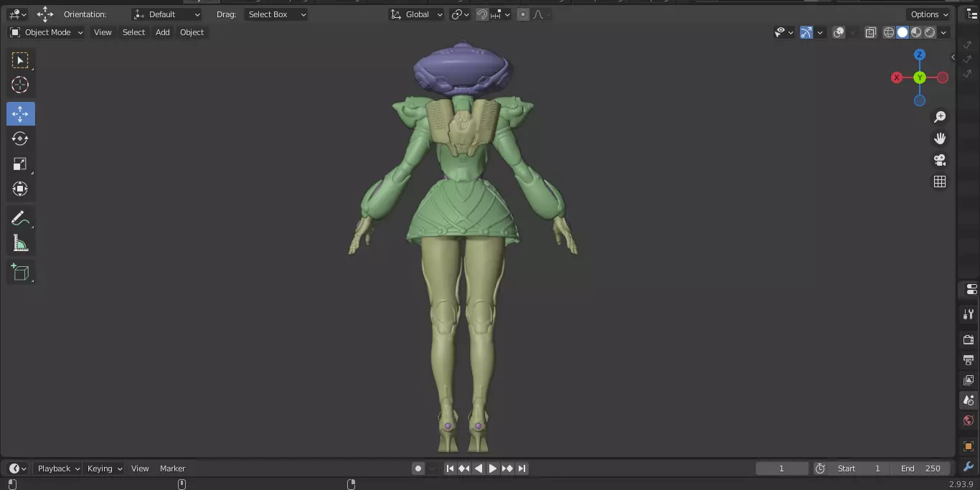The width and height of the screenshot is (980, 490).
Task: Select the Select Box tool
Action: (x=20, y=60)
